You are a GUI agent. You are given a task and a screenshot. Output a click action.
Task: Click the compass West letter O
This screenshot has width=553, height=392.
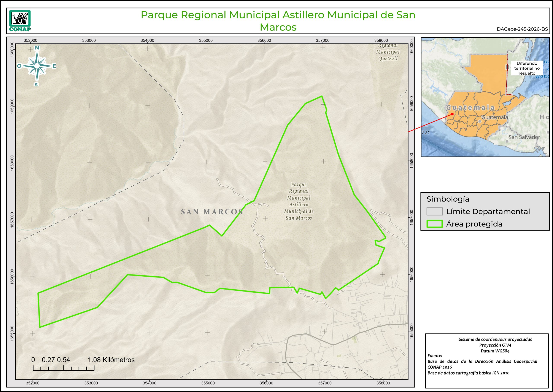click(19, 66)
